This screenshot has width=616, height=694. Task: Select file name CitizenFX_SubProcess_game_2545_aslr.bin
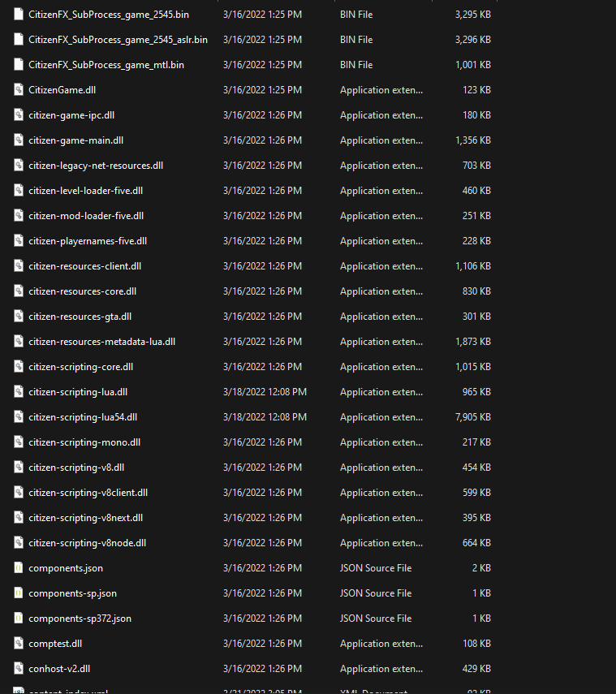118,40
